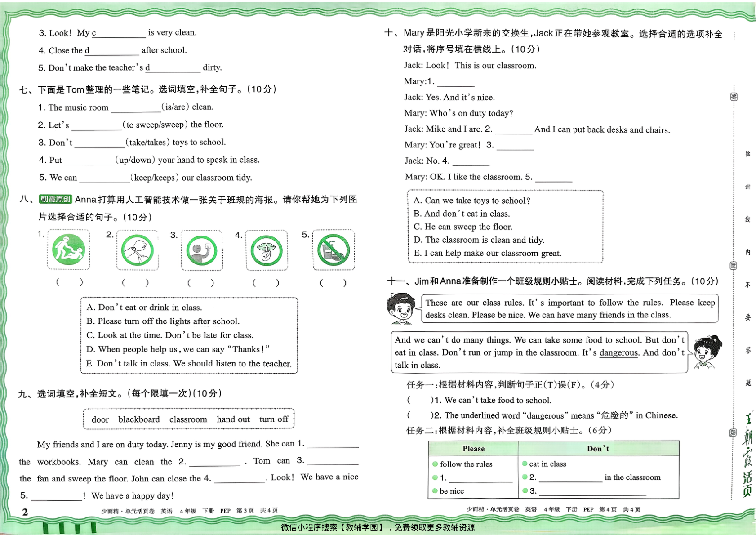Click picture 3 showing a person at a light switch

[202, 250]
